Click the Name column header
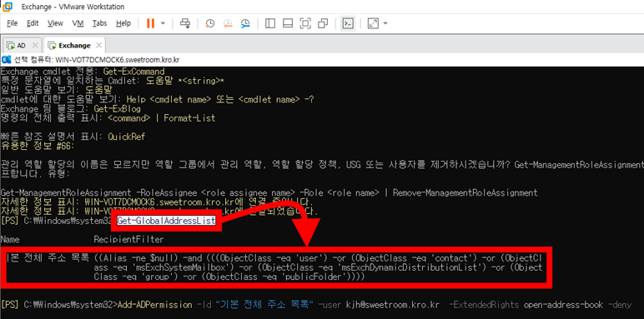Screen dimensions: 644x319 (10, 239)
